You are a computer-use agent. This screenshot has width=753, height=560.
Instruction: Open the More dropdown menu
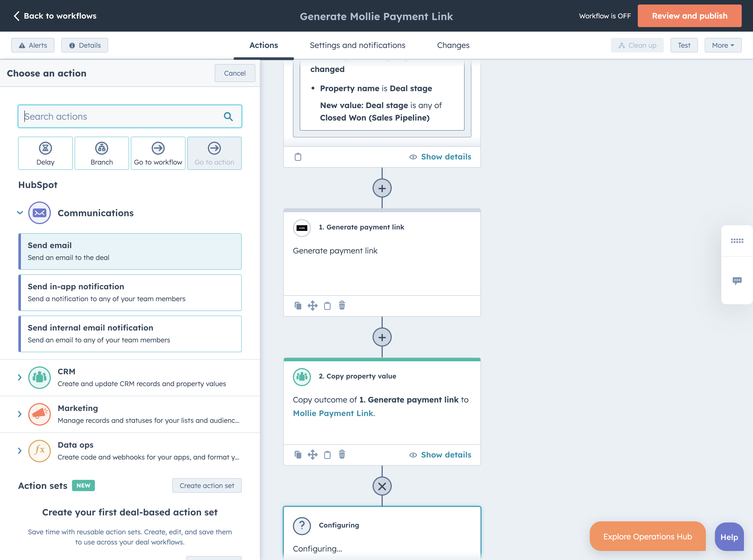tap(723, 45)
